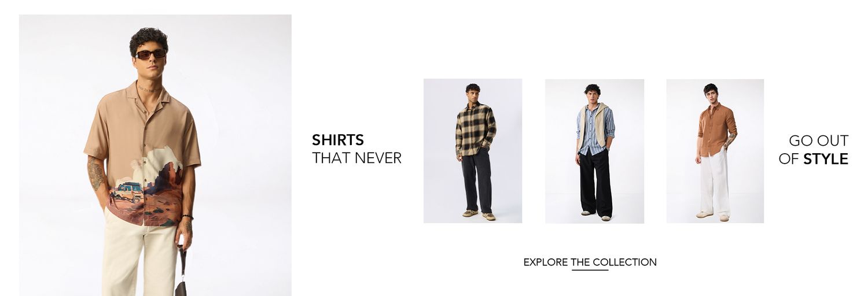The image size is (868, 296).
Task: Click the forearm tattoo on the main model
Action: coord(95,172)
